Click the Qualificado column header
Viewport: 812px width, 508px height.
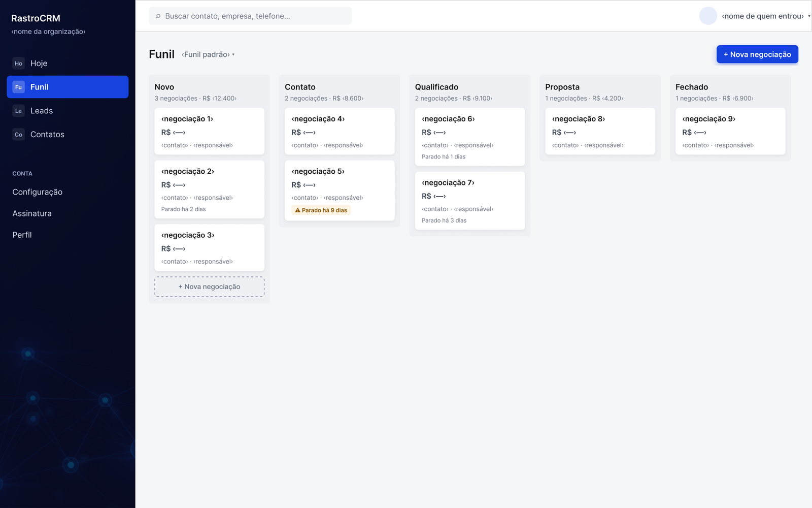(436, 87)
